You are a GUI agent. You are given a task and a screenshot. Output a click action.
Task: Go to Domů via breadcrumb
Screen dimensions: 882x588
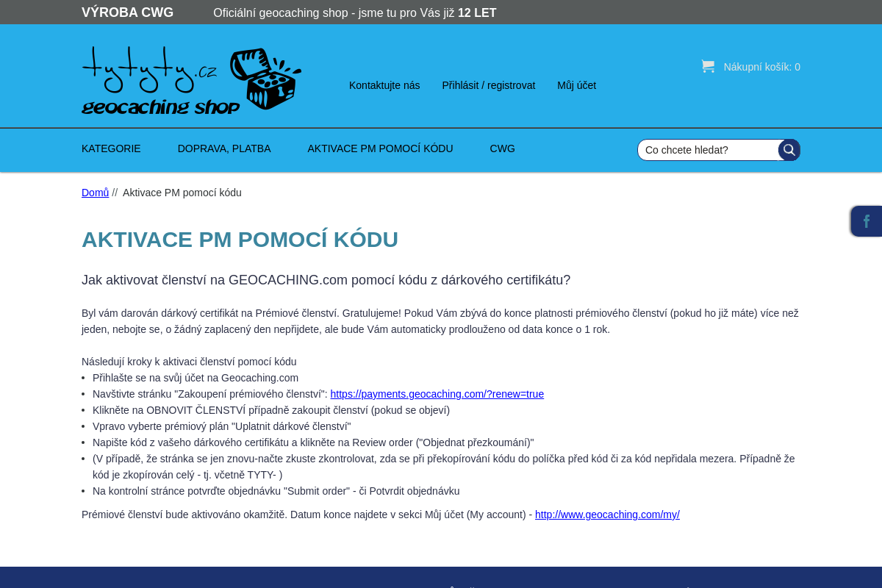[95, 193]
